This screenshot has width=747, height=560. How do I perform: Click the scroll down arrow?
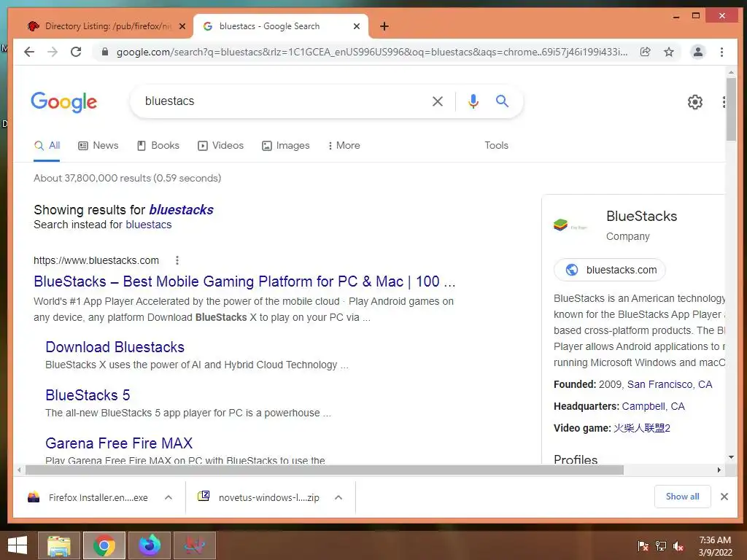coord(731,458)
